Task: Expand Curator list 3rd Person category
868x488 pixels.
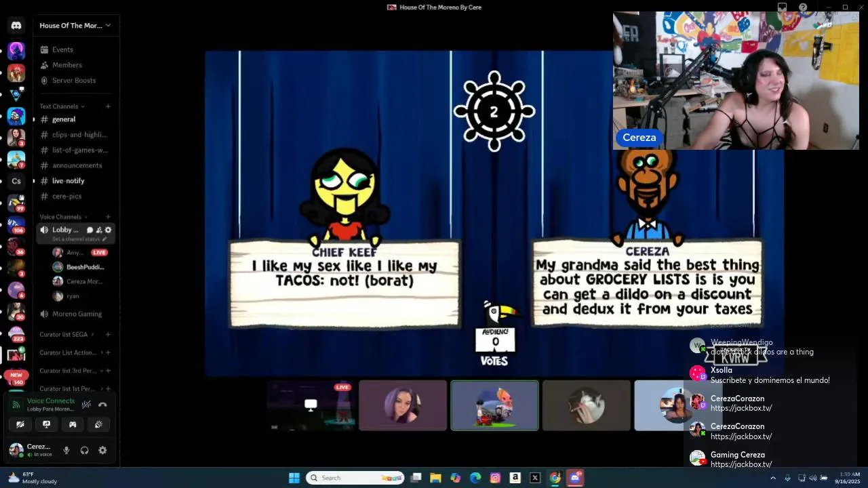Action: (x=71, y=371)
